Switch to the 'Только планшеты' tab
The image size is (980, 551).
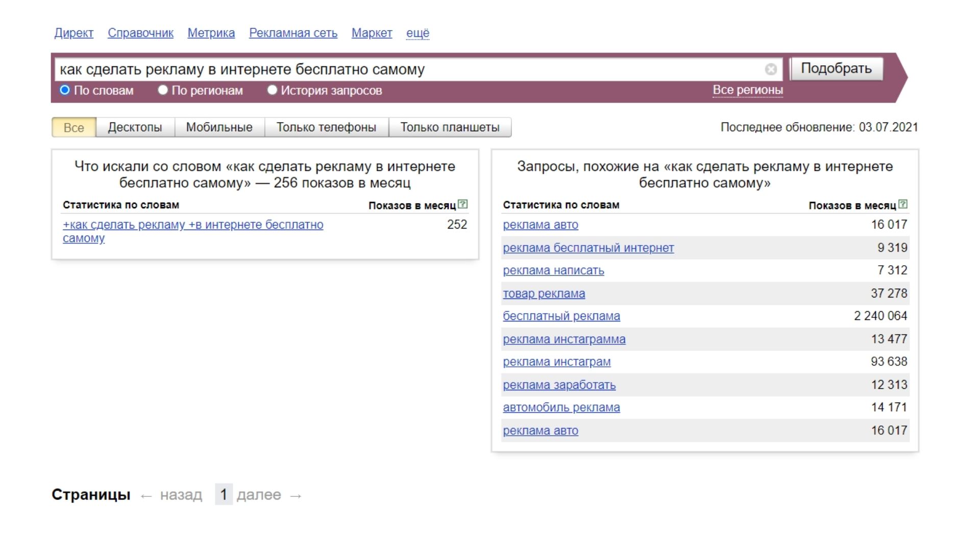tap(450, 128)
